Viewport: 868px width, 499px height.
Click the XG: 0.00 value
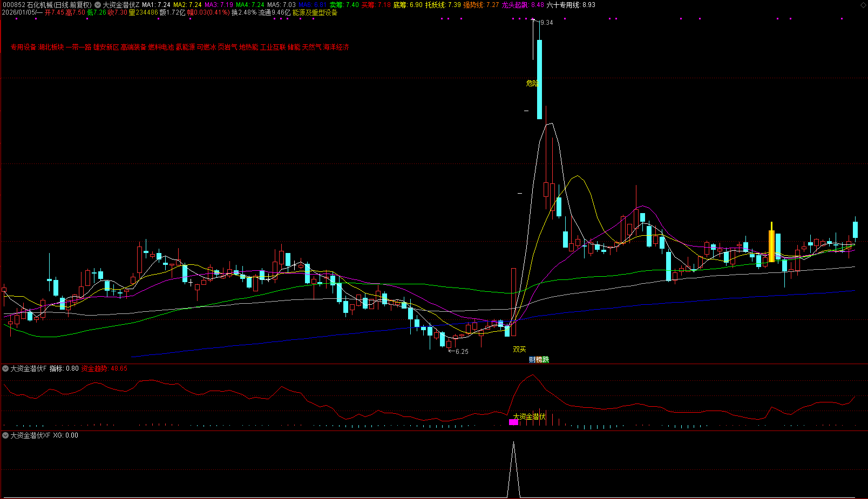click(x=65, y=435)
